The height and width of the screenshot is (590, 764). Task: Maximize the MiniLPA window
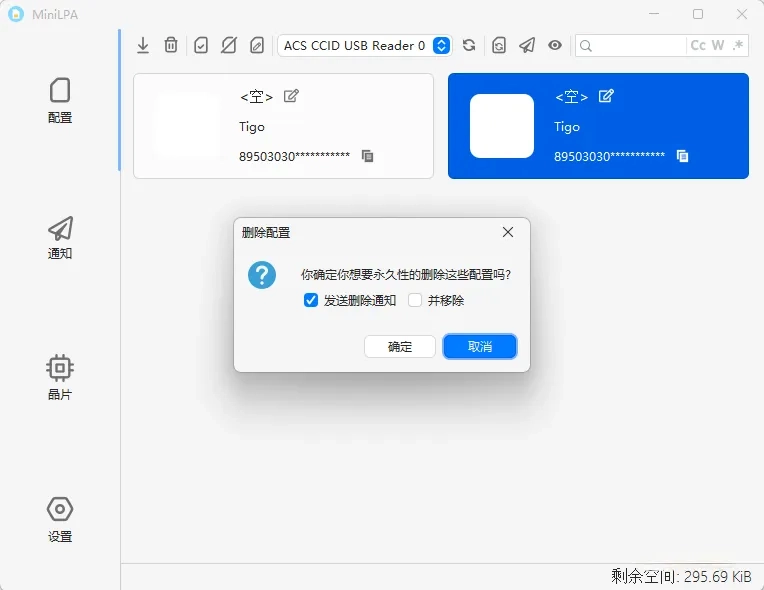[x=698, y=14]
